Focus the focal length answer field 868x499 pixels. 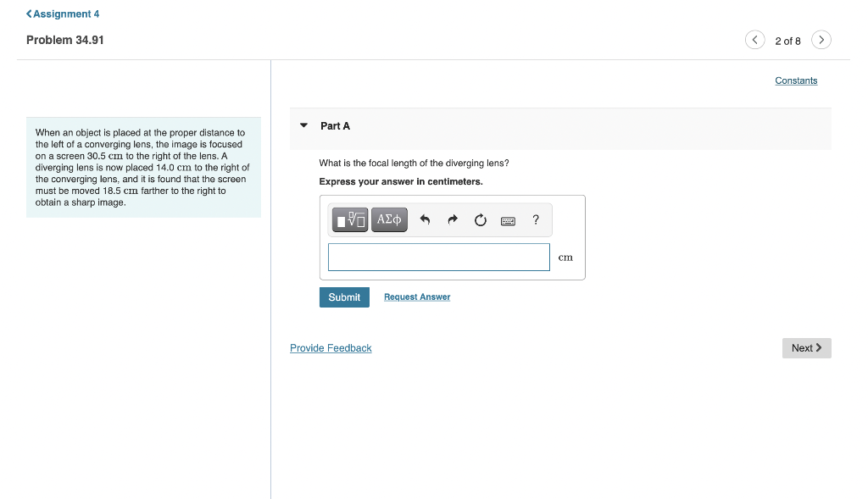click(x=438, y=258)
